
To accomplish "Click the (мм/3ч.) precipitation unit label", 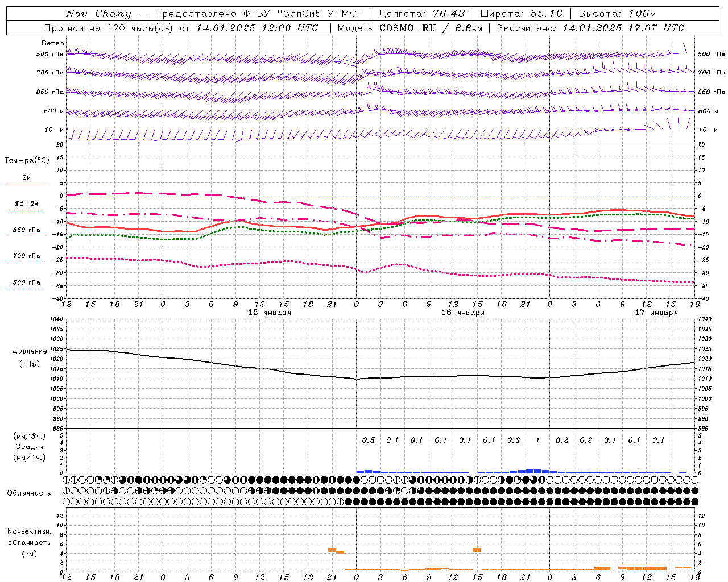I will coord(30,436).
